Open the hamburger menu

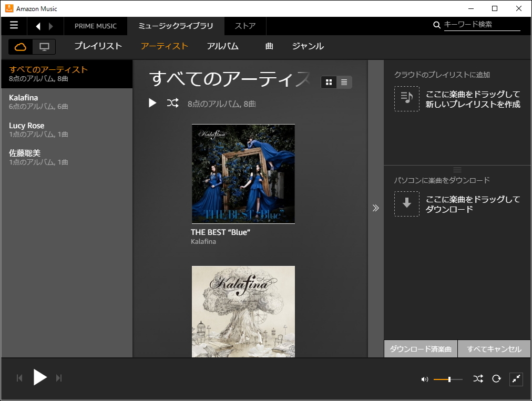pyautogui.click(x=14, y=26)
